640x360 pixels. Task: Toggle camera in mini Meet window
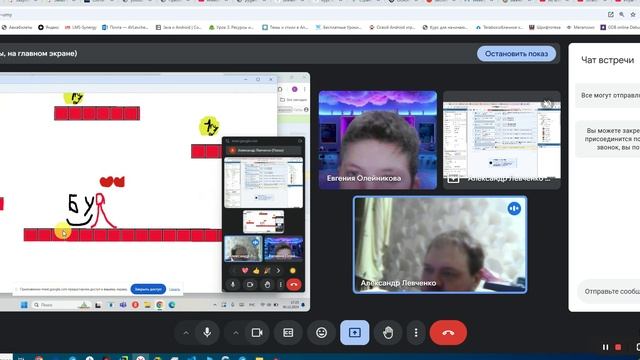point(250,284)
